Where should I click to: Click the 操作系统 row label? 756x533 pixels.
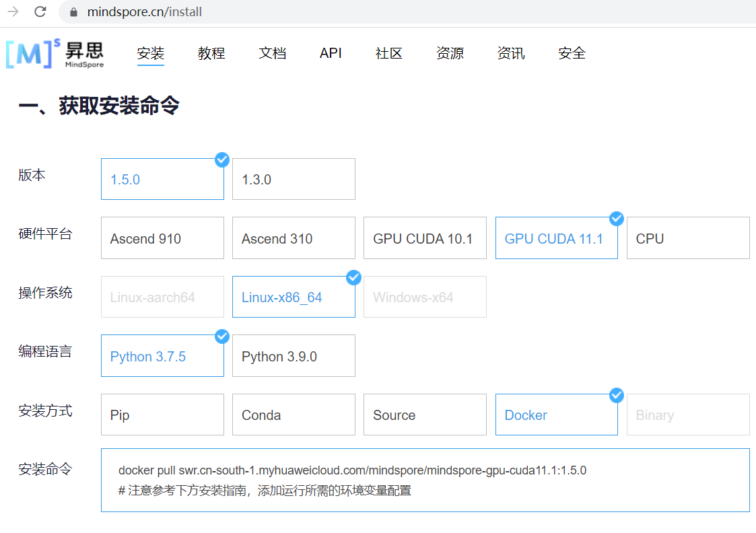pyautogui.click(x=45, y=293)
